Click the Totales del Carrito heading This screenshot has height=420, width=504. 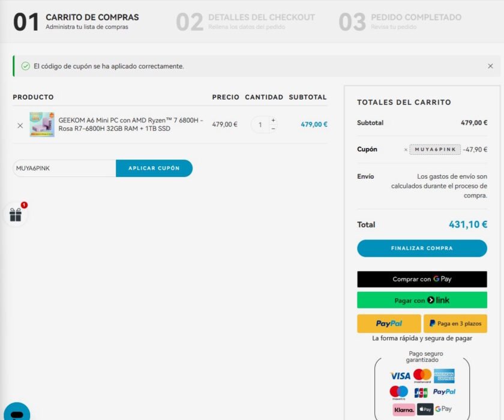(404, 102)
